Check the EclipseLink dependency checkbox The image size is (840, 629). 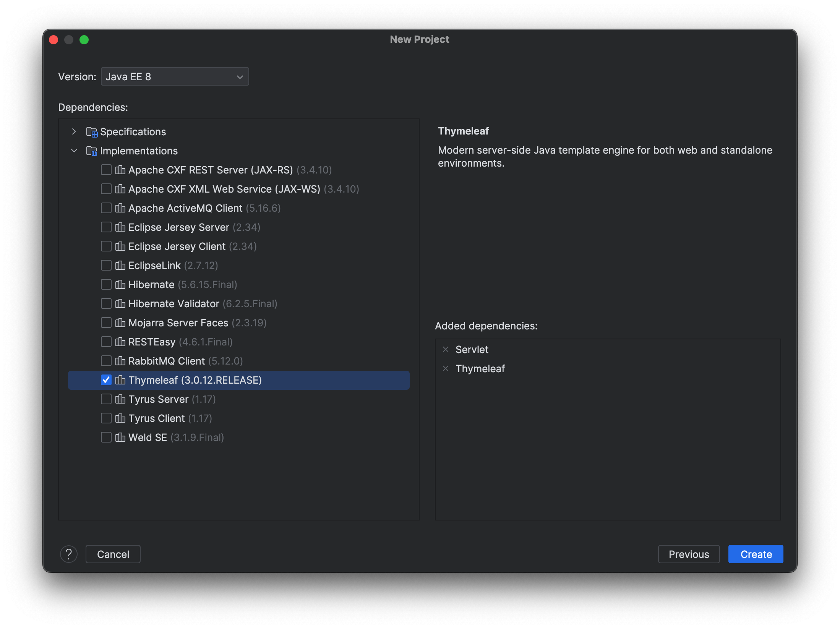pyautogui.click(x=106, y=265)
